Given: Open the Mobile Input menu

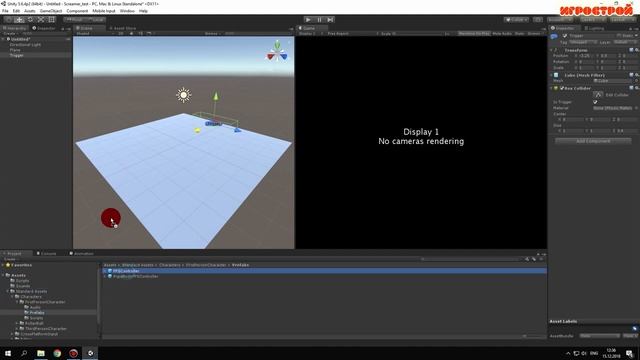Looking at the screenshot, I should 104,11.
